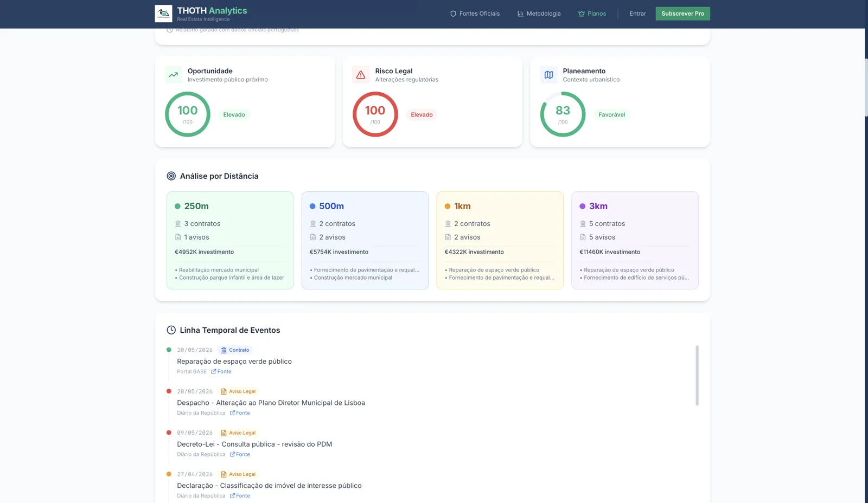Click the timeline panel scrollbar
The image size is (868, 503).
[x=697, y=376]
